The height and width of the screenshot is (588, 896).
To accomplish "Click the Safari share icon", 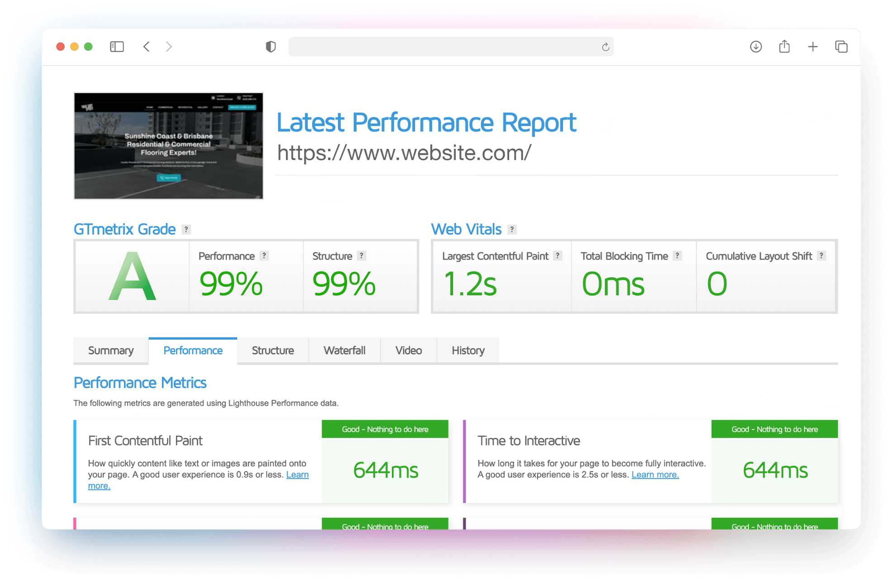I will point(784,47).
